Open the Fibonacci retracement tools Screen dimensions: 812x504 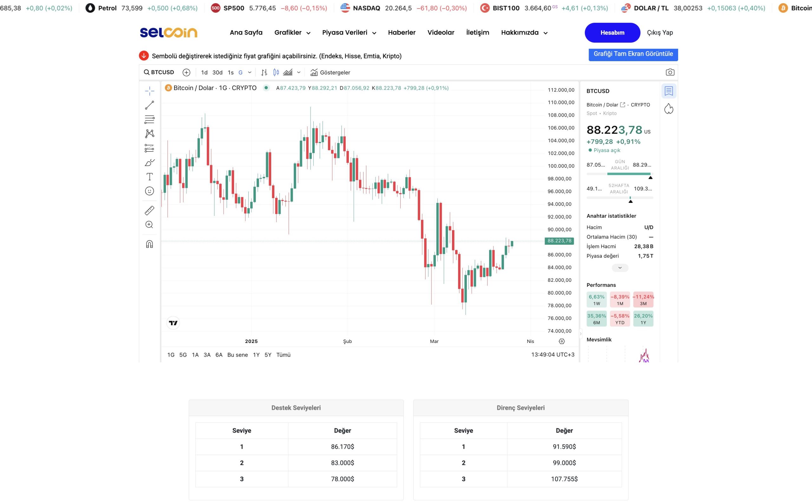(x=149, y=119)
